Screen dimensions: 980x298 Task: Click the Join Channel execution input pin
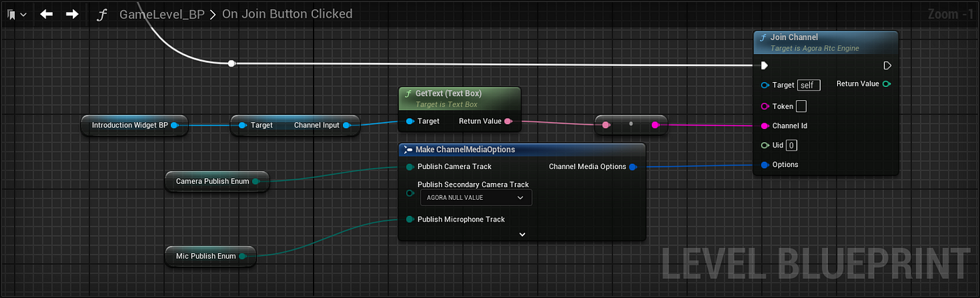click(x=764, y=65)
